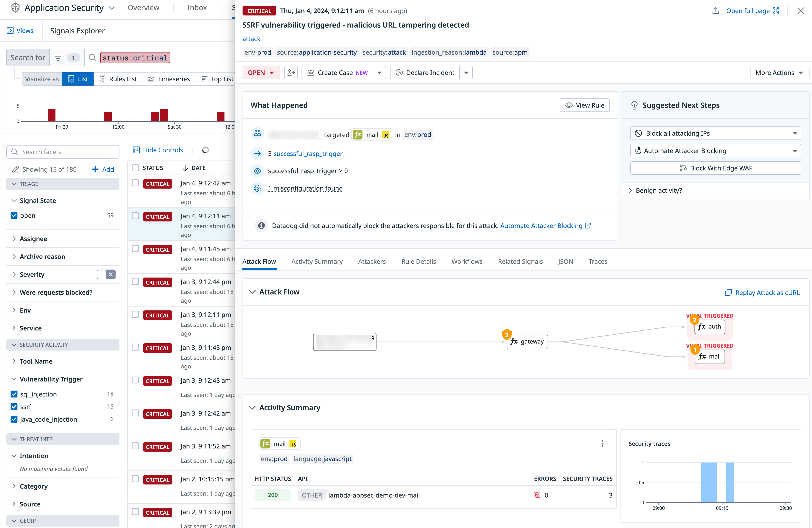The width and height of the screenshot is (812, 528).
Task: Click the attackers group icon in What Happened
Action: [258, 133]
